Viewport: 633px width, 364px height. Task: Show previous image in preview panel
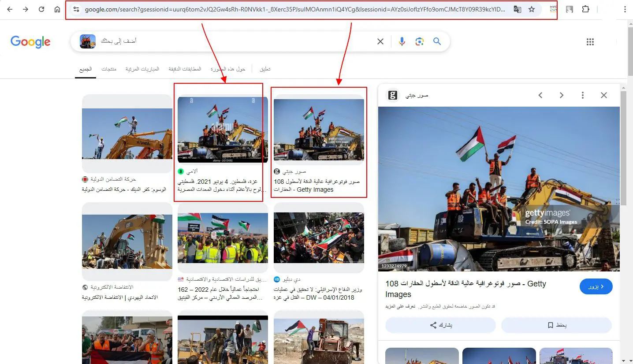pyautogui.click(x=540, y=95)
